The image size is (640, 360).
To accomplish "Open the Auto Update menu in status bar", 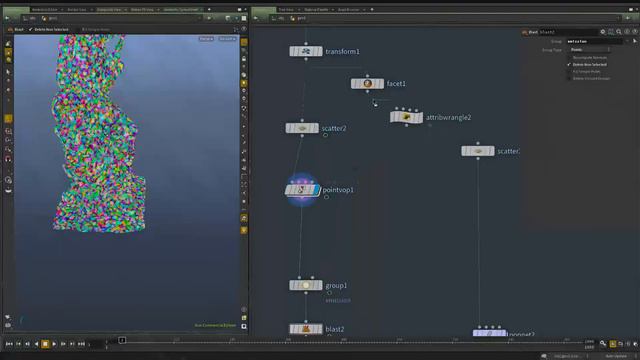I will [616, 356].
